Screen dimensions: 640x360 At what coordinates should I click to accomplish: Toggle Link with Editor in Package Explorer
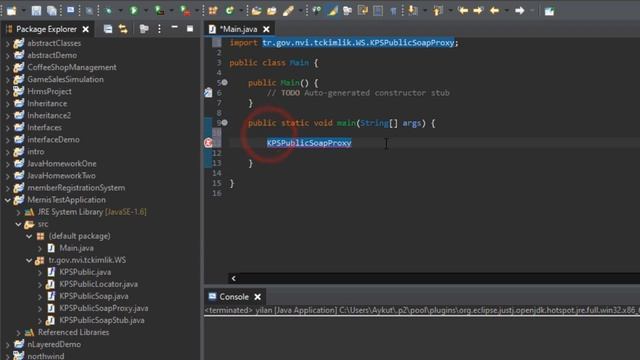point(123,29)
